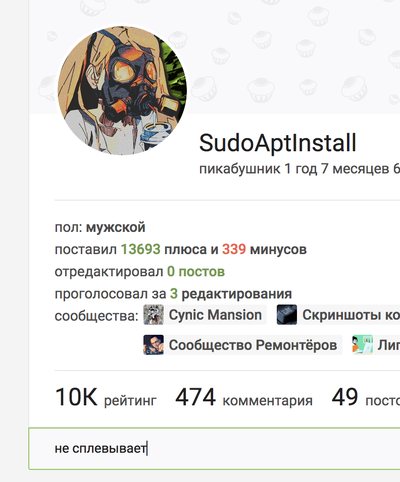This screenshot has width=400, height=482.
Task: Click the 339 minuses count
Action: pyautogui.click(x=234, y=249)
